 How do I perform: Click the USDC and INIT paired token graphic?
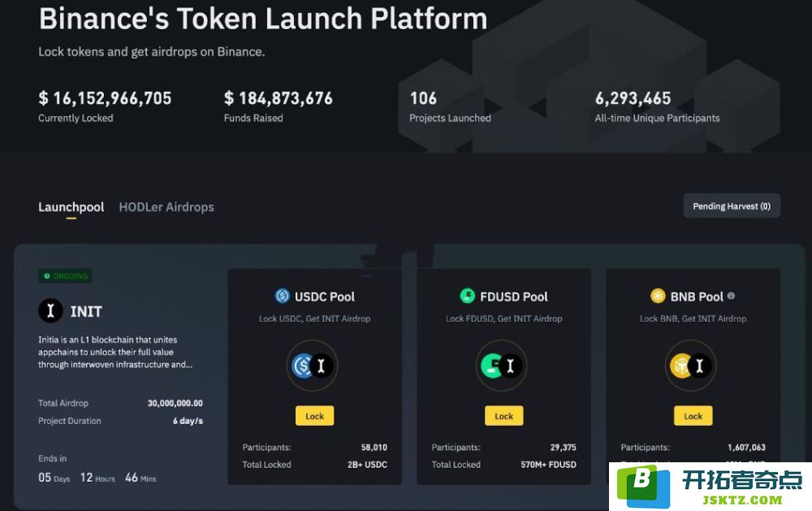[x=313, y=366]
